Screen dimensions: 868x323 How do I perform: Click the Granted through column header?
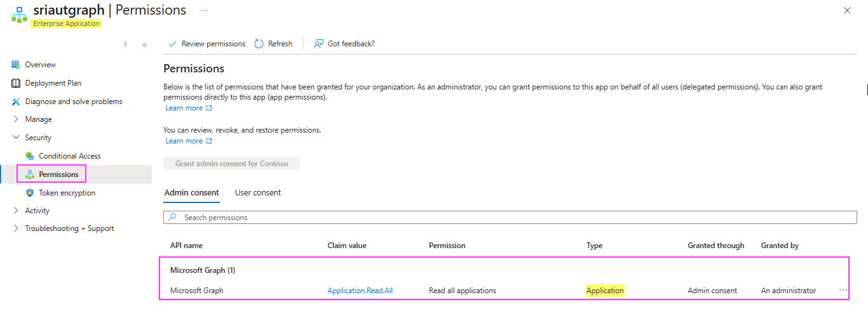point(715,246)
